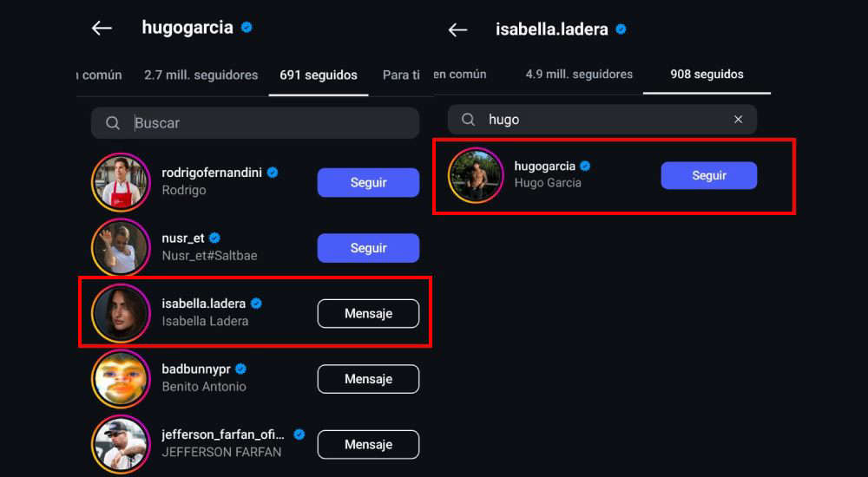Open badbunnypr profile picture

121,379
